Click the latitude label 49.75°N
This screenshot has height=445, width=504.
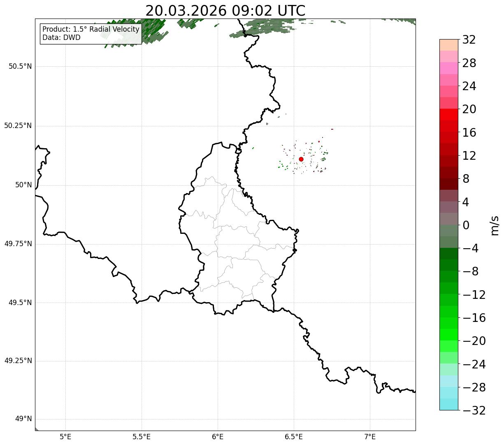pos(18,244)
